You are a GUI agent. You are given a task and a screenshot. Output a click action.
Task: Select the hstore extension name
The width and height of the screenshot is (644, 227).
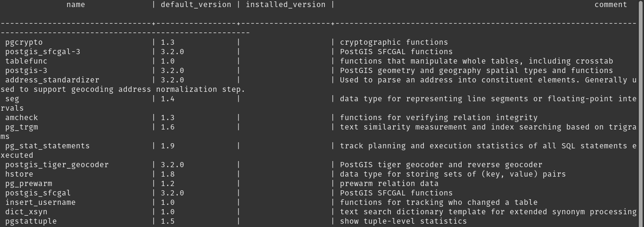pos(19,174)
